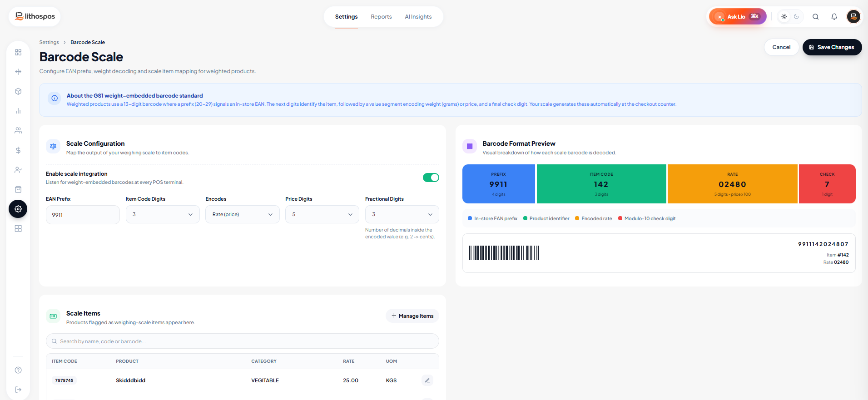868x400 pixels.
Task: Open the Encodes Rate (price) dropdown
Action: coord(243,214)
